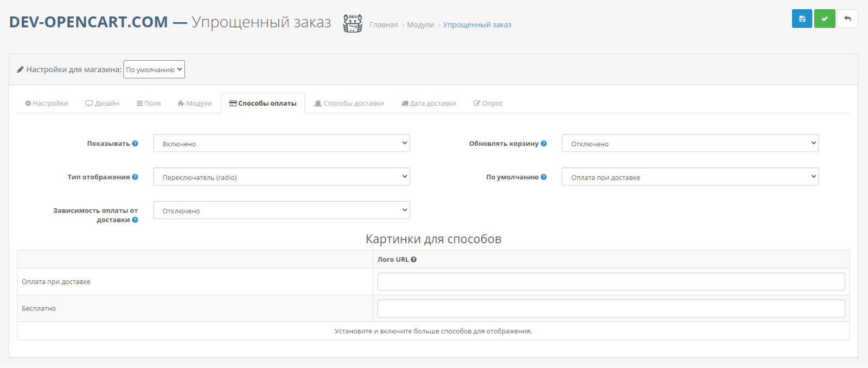This screenshot has width=868, height=368.
Task: Click the Главная breadcrumb link
Action: (x=384, y=25)
